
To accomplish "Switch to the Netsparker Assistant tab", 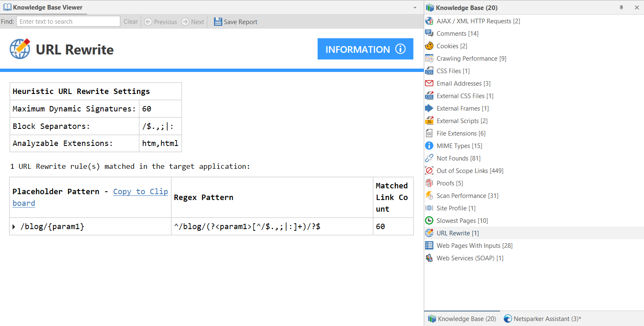I will click(x=542, y=319).
